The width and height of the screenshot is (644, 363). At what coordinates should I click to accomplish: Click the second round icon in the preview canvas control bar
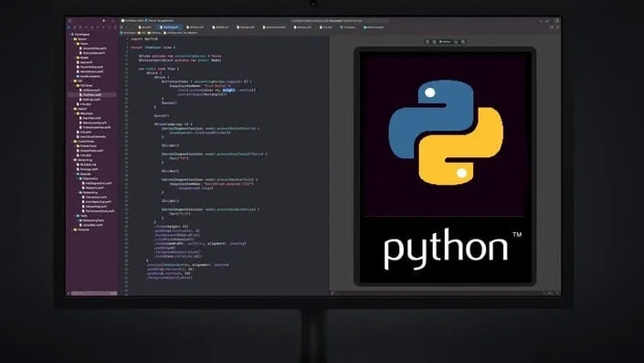coord(435,41)
